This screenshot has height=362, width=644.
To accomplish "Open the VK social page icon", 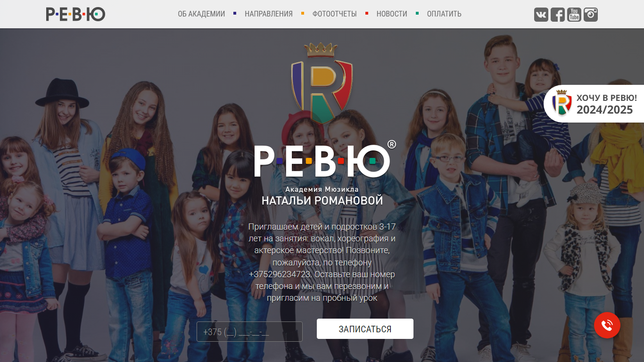I will click(x=541, y=15).
